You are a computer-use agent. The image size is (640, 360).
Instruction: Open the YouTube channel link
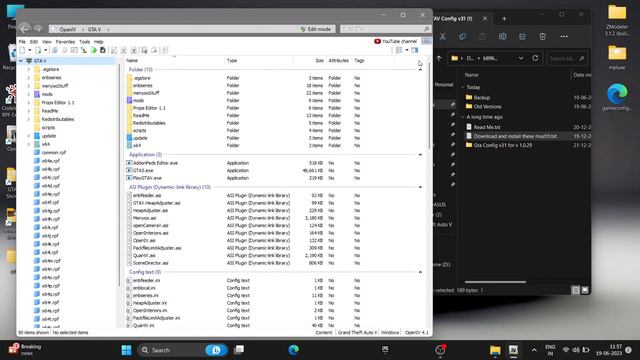[396, 41]
